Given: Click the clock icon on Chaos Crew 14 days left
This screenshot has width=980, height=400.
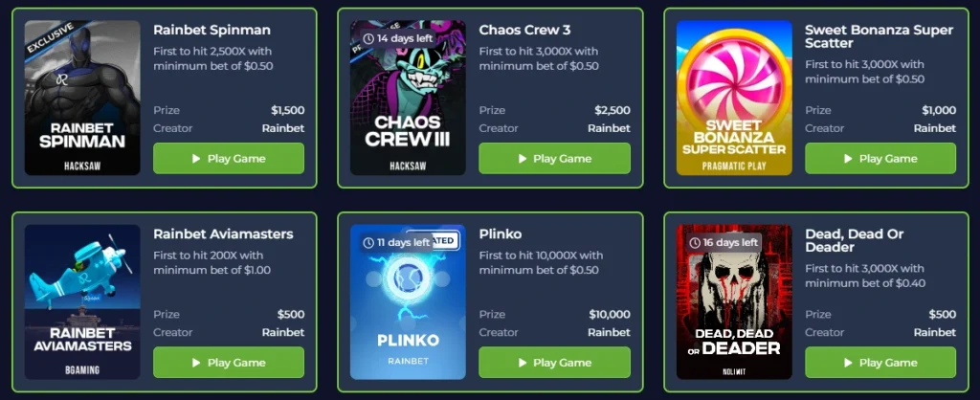Looking at the screenshot, I should 368,38.
